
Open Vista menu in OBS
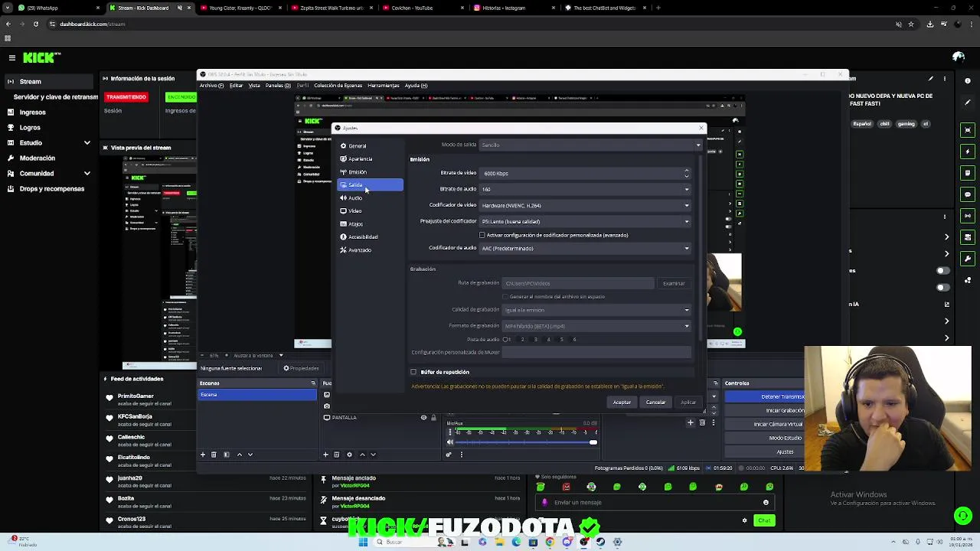click(x=254, y=85)
